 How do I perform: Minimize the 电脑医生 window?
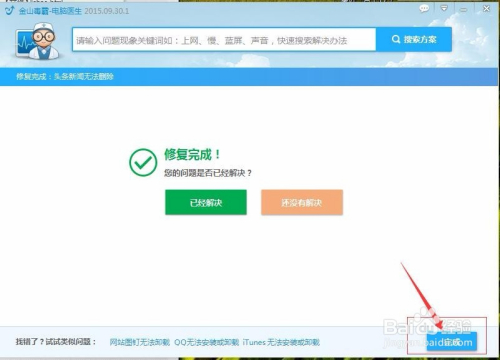click(463, 10)
